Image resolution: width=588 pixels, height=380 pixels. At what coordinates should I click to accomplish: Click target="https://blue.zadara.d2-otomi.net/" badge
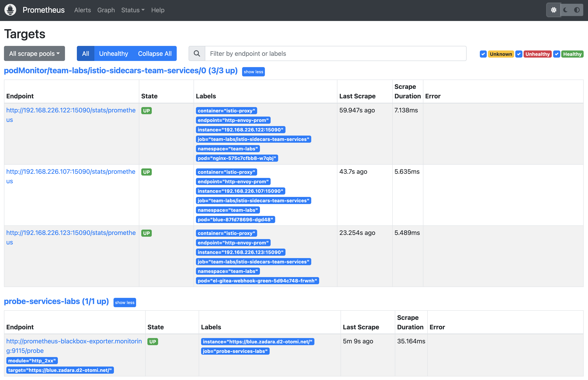point(60,370)
